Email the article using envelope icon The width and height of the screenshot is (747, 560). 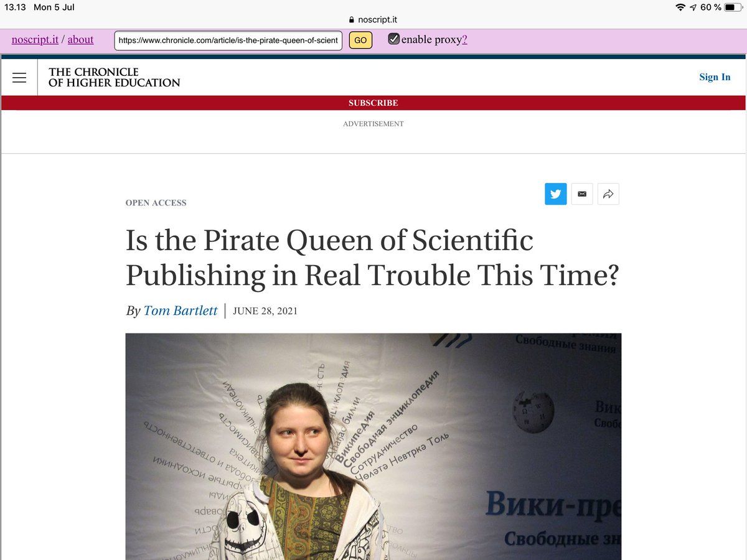582,194
